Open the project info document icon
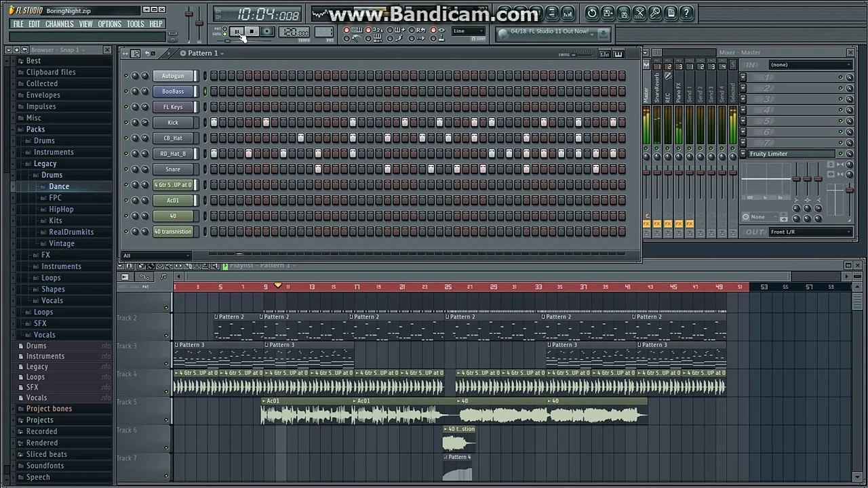Viewport: 868px width, 488px height. tap(671, 13)
